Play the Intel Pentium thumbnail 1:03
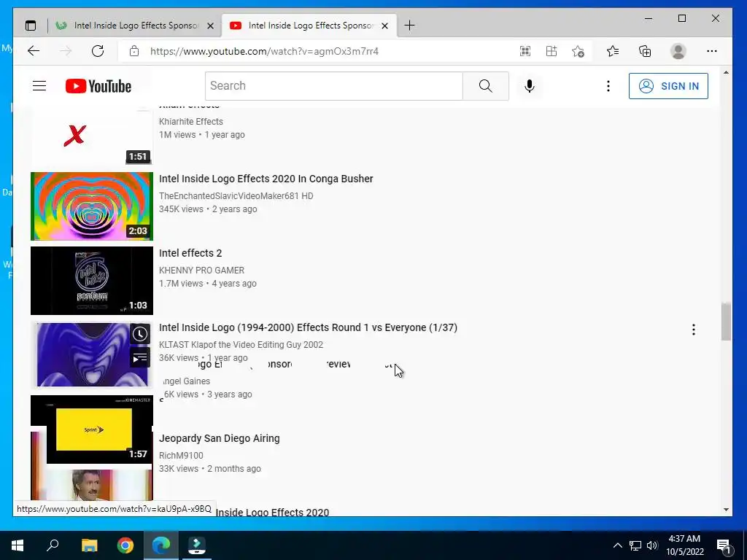The height and width of the screenshot is (560, 747). (x=92, y=281)
